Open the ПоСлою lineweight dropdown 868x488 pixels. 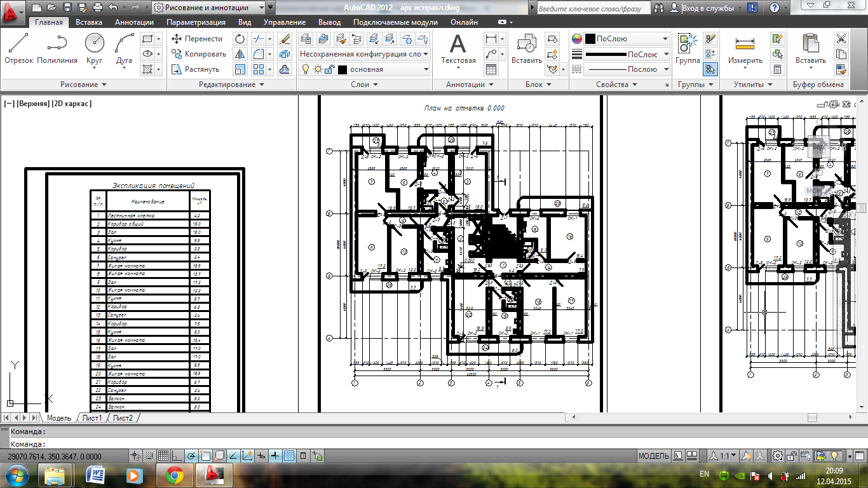pyautogui.click(x=627, y=54)
